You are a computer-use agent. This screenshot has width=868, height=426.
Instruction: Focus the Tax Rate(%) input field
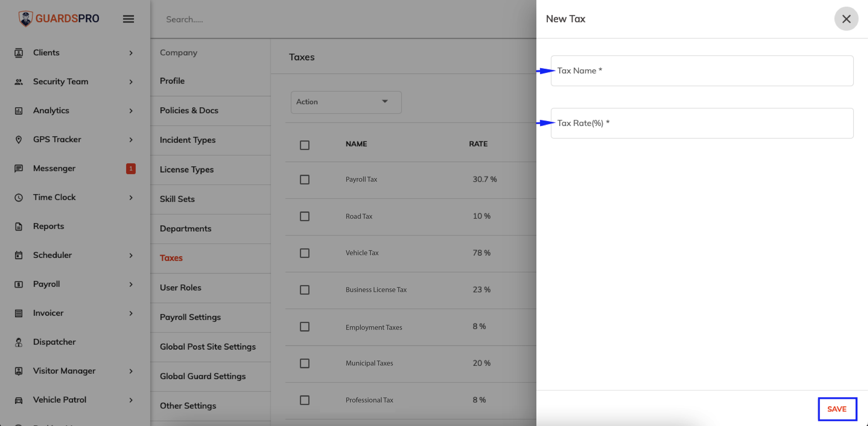point(702,123)
